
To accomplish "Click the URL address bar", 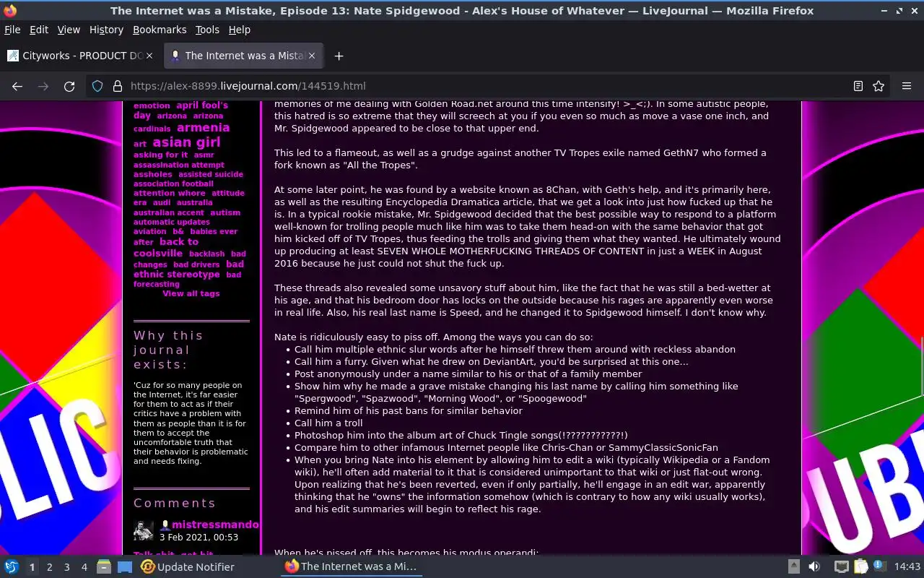I will [487, 86].
